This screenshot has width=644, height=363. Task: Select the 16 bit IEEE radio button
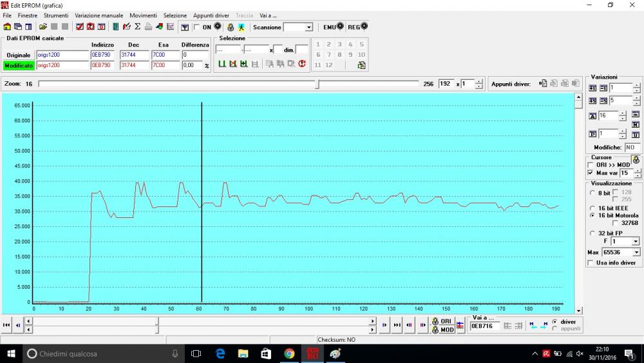pos(592,208)
